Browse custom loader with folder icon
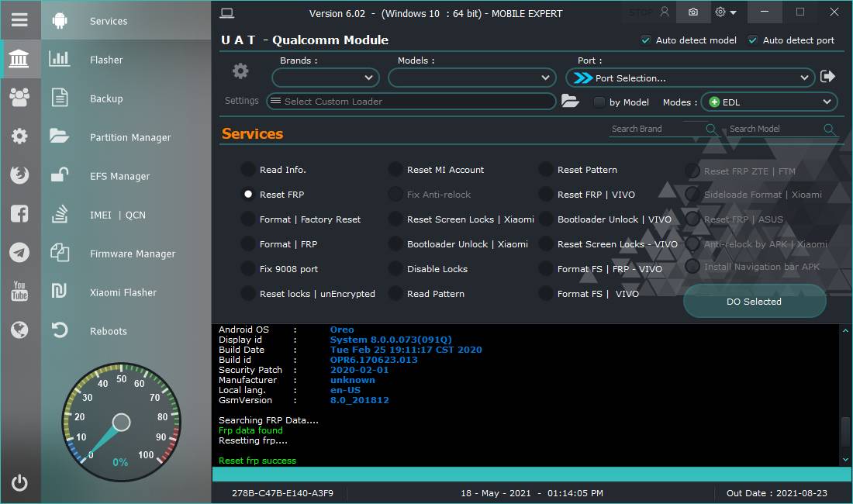Viewport: 853px width, 504px height. [570, 101]
